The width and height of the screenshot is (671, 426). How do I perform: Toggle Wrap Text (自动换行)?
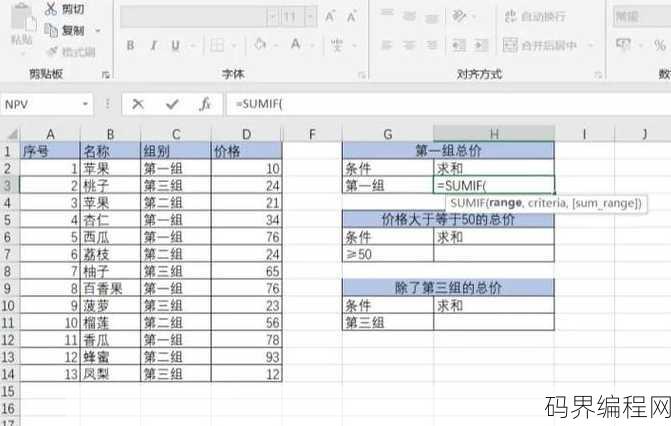tap(535, 16)
